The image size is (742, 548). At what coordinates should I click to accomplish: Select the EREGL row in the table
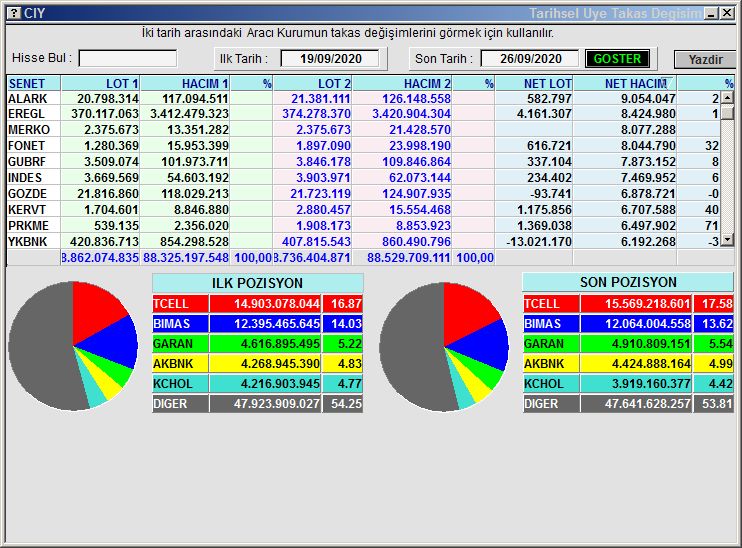coord(363,114)
